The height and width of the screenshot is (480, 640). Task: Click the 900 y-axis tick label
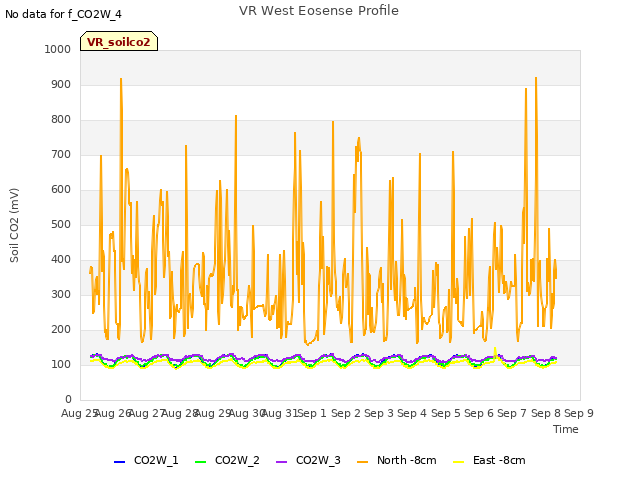[61, 84]
